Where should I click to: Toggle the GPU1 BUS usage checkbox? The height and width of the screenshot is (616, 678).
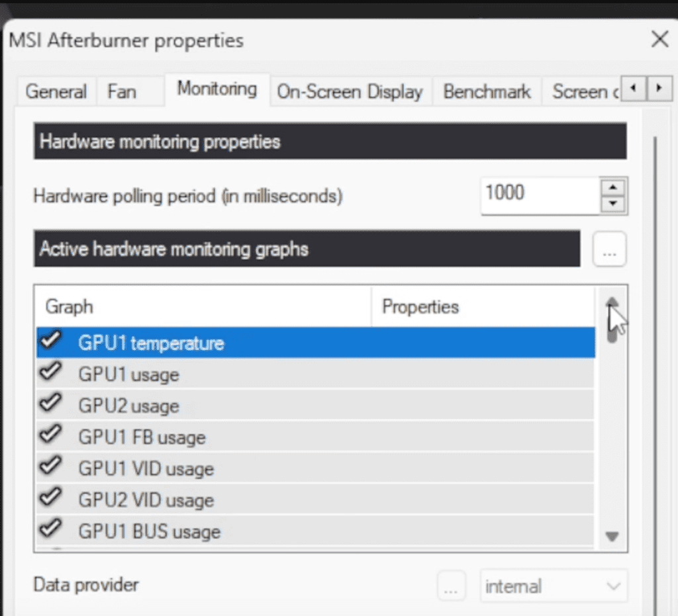50,529
